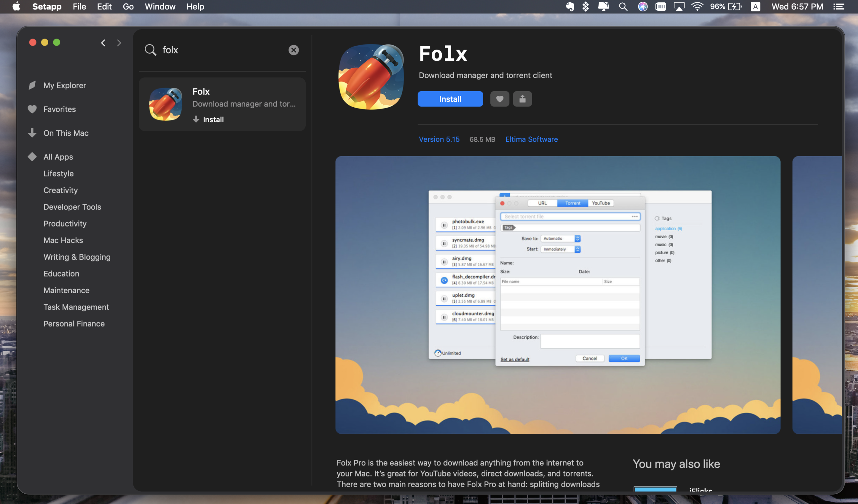Browse the Creativity category
Screen dimensions: 858x504
[61, 190]
